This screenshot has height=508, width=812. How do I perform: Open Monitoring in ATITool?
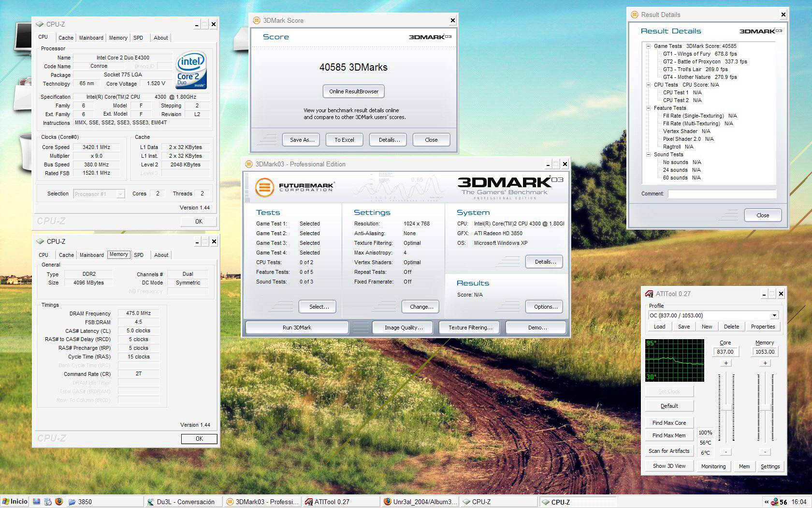coord(713,466)
